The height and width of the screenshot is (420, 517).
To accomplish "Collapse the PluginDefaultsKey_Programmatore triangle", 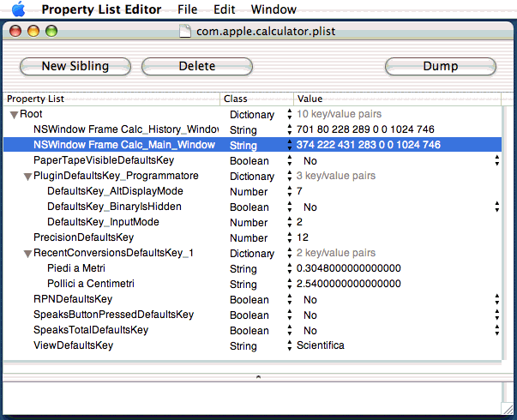I will (x=27, y=176).
